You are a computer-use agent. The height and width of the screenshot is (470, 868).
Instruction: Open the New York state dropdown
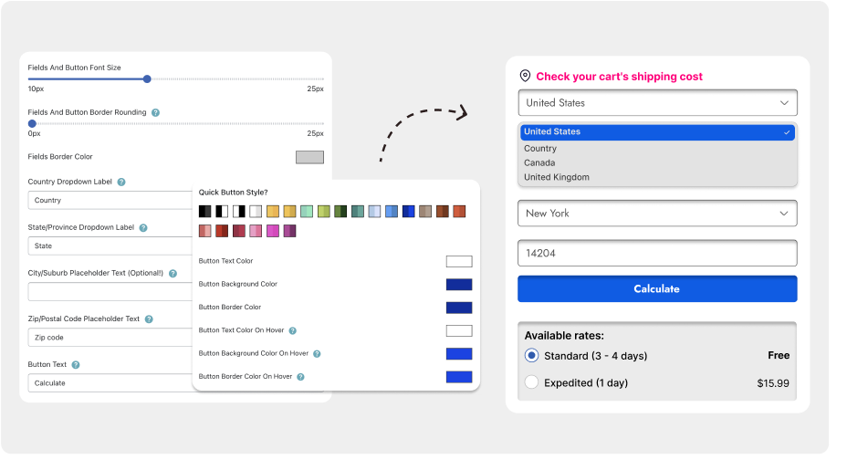658,214
